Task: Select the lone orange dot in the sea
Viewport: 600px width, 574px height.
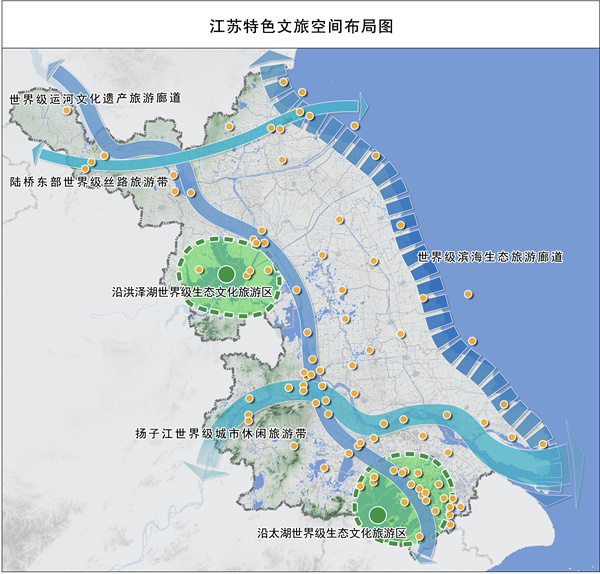Action: 468,294
